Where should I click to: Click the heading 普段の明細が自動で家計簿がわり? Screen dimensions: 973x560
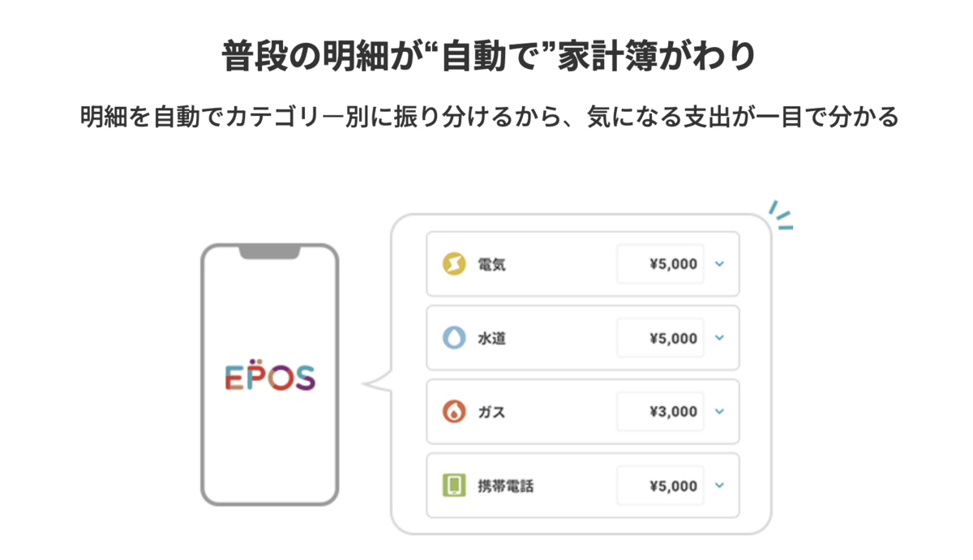[487, 58]
